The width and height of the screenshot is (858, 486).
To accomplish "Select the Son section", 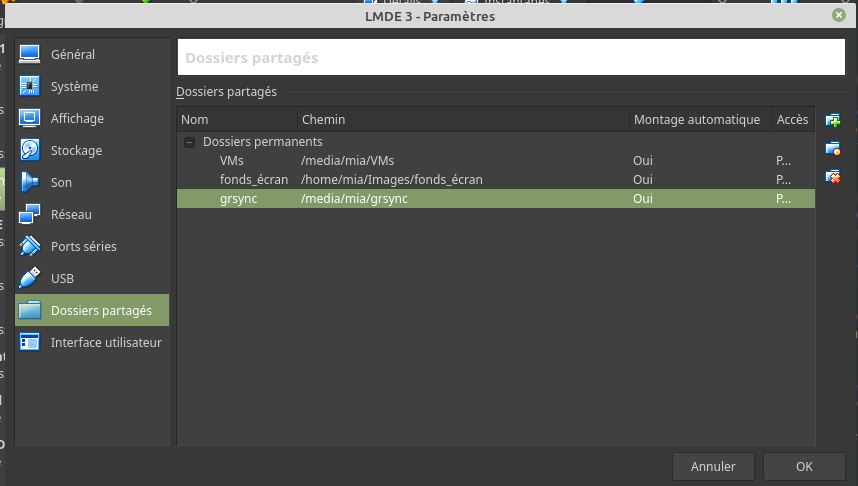I will [x=92, y=182].
